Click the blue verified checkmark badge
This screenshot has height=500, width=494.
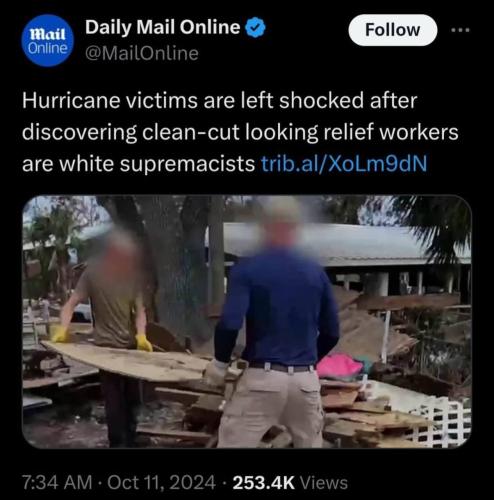[x=256, y=28]
